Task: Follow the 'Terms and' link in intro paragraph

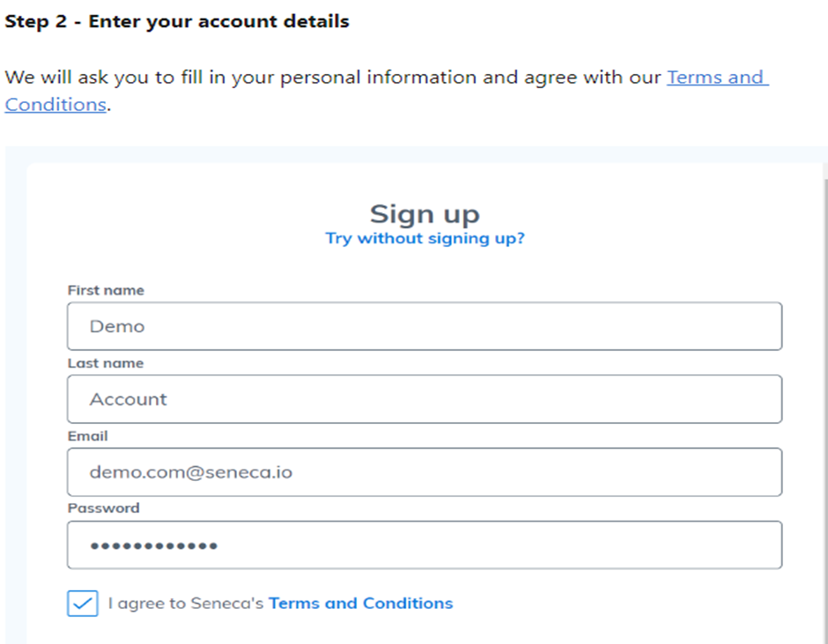Action: click(718, 78)
